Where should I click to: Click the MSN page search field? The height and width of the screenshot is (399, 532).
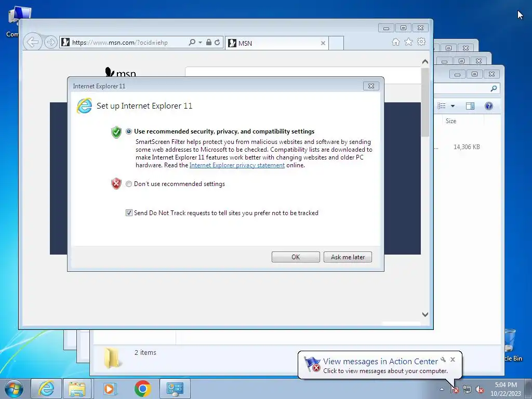tap(303, 72)
